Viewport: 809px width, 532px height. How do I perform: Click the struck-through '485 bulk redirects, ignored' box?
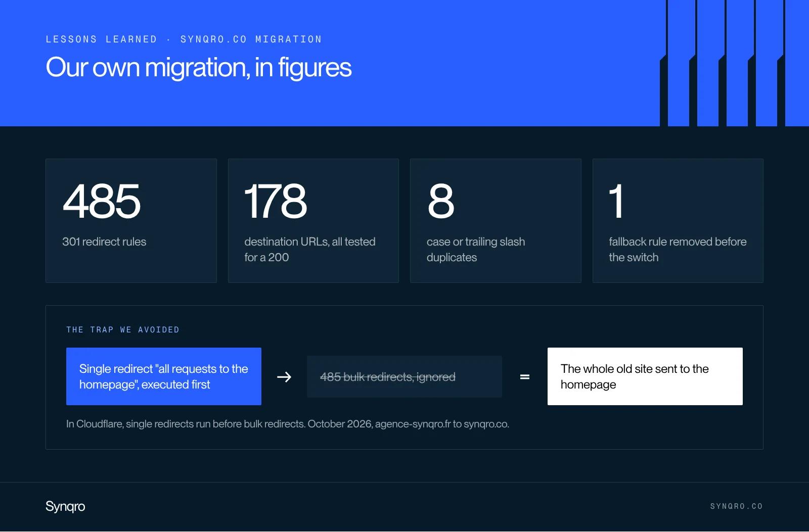click(404, 377)
